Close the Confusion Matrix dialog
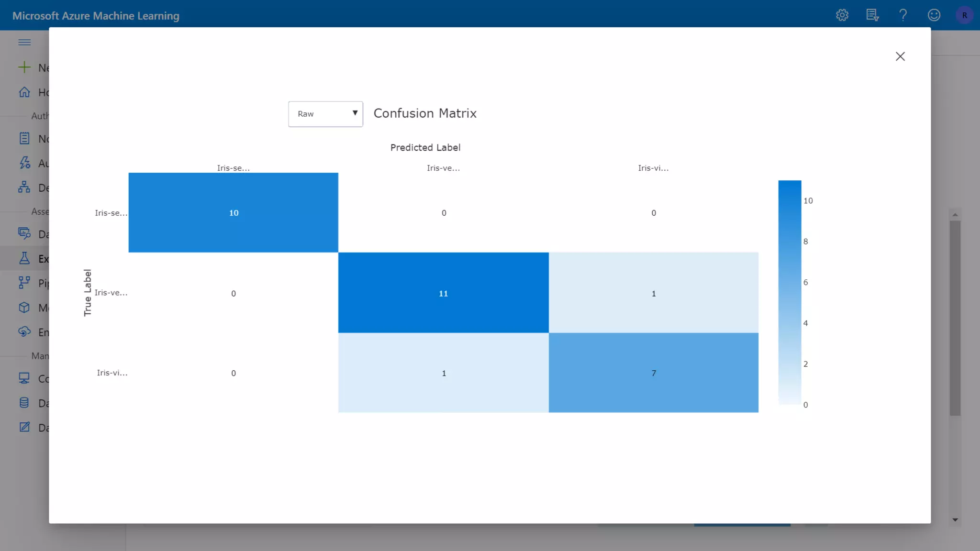This screenshot has height=551, width=980. tap(900, 56)
